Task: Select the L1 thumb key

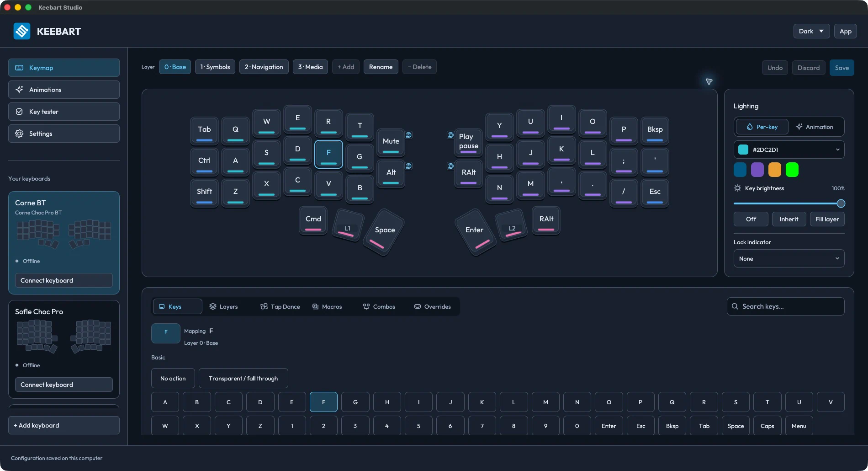Action: [x=348, y=225]
